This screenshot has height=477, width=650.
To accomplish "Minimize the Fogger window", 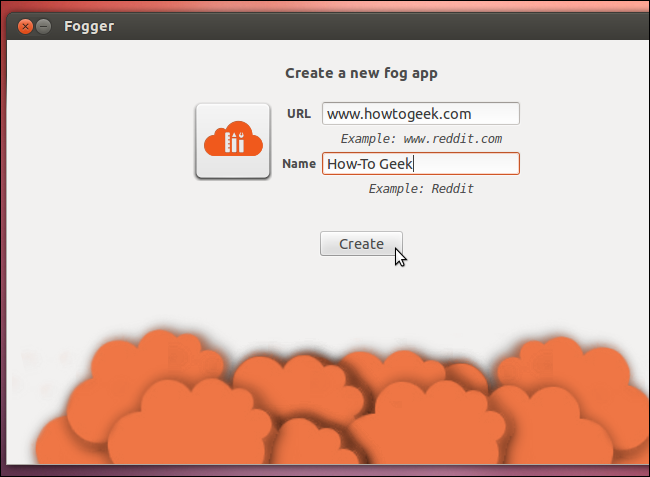I will 44,27.
